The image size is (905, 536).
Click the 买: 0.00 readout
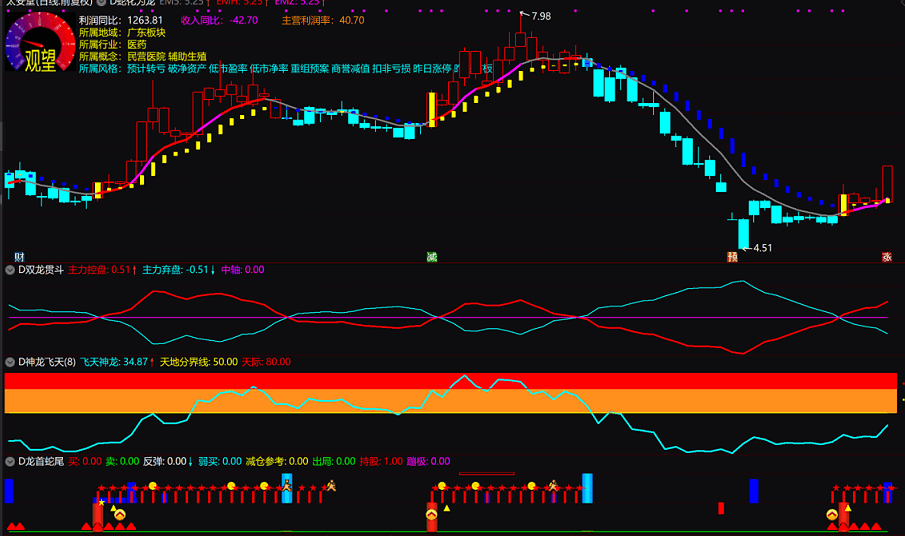pos(85,462)
